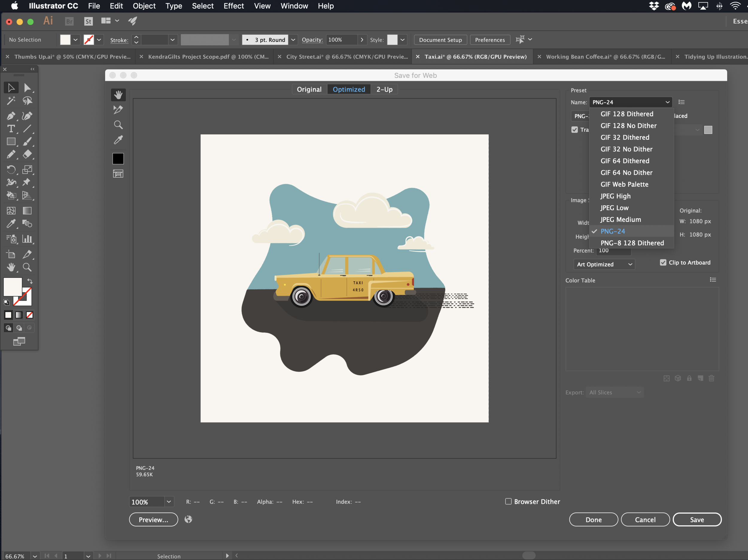Viewport: 748px width, 560px height.
Task: Click the Zoom tool in Save for Web
Action: 118,125
